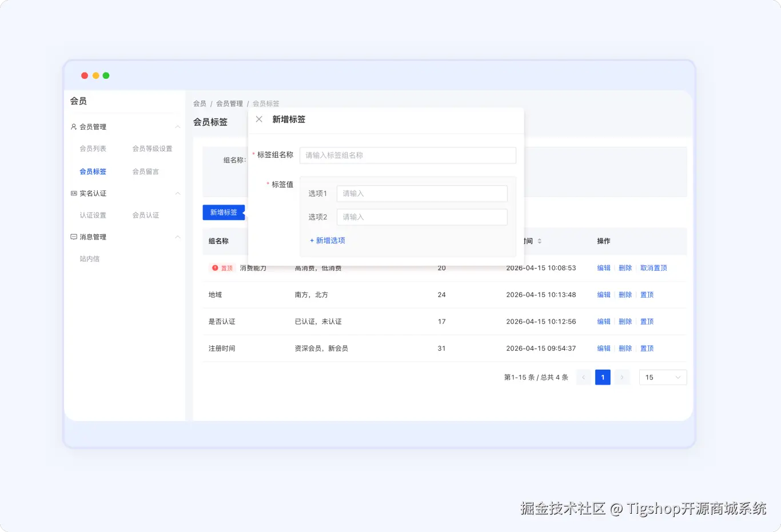Edit the 是否认证 row
The width and height of the screenshot is (781, 532).
(604, 322)
